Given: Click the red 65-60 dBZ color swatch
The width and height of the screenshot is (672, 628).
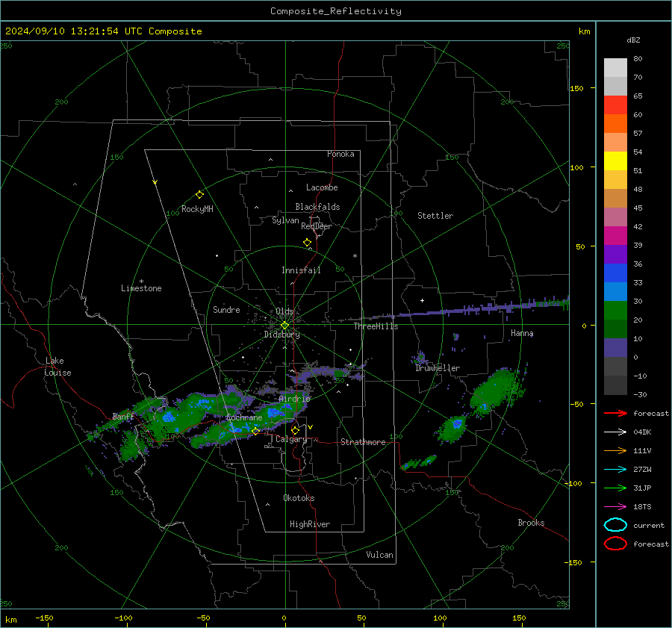Looking at the screenshot, I should (x=615, y=105).
